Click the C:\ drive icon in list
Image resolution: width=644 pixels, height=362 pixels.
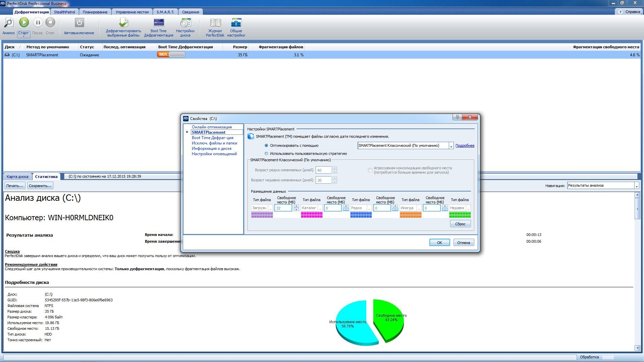coord(7,55)
